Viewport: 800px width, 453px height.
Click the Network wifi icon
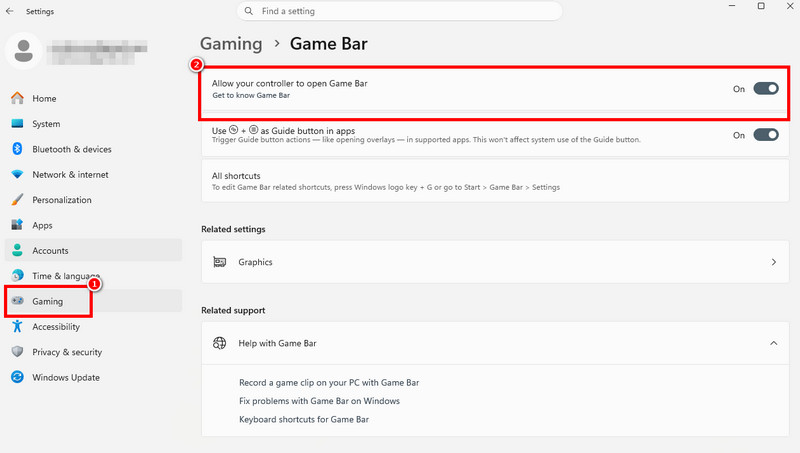(x=17, y=174)
